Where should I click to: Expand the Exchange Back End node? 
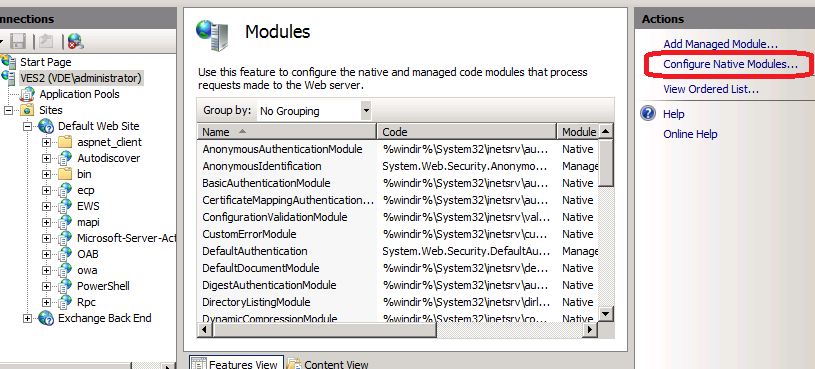27,319
